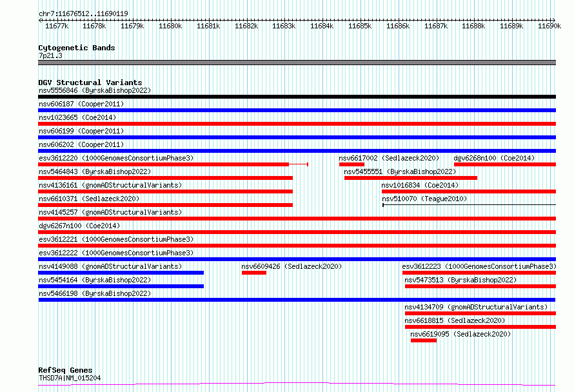Select the 7p21.3 band label
The width and height of the screenshot is (574, 392).
point(50,55)
